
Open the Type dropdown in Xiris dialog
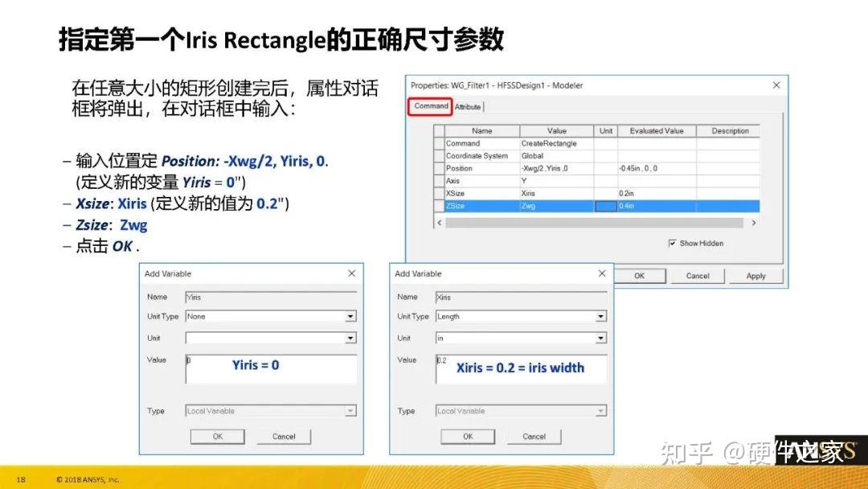(x=601, y=410)
